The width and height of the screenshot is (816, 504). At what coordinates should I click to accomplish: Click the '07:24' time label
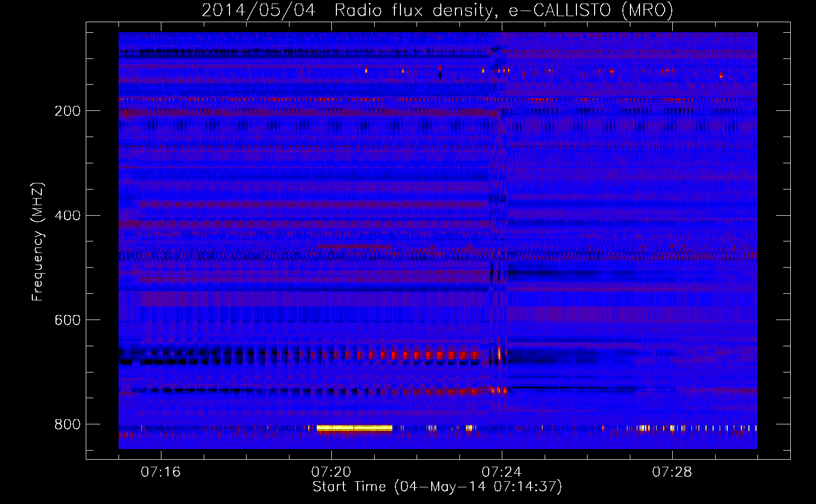(x=502, y=472)
